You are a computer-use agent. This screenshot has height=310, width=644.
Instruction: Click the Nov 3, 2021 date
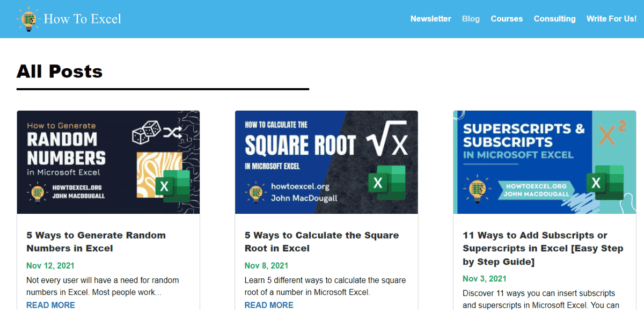point(485,279)
